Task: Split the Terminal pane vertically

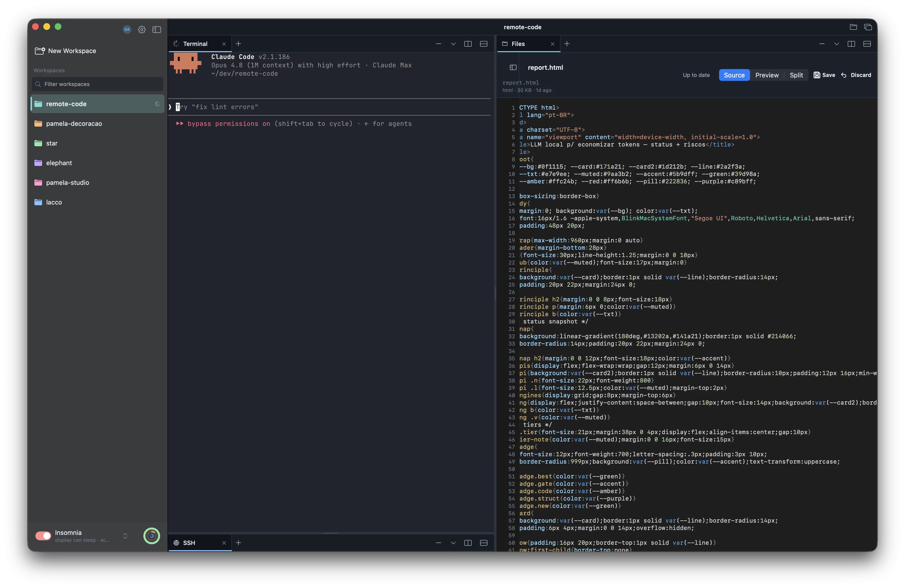Action: [468, 44]
